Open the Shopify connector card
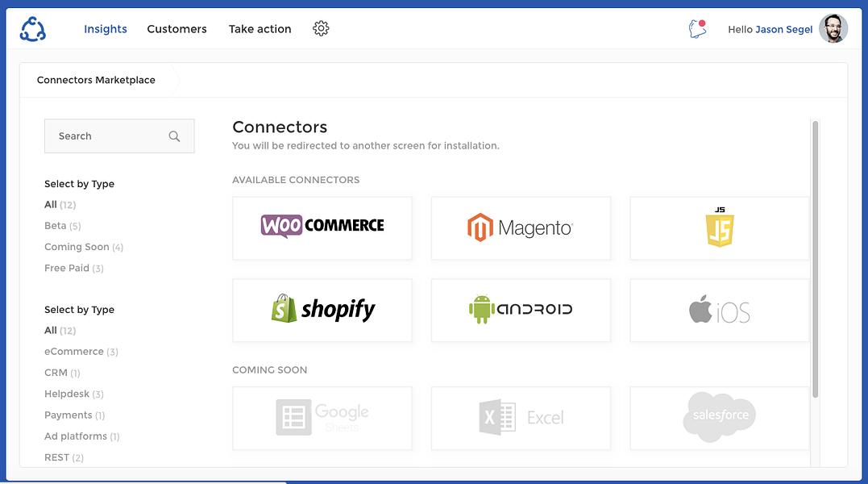Image resolution: width=868 pixels, height=484 pixels. [x=322, y=310]
